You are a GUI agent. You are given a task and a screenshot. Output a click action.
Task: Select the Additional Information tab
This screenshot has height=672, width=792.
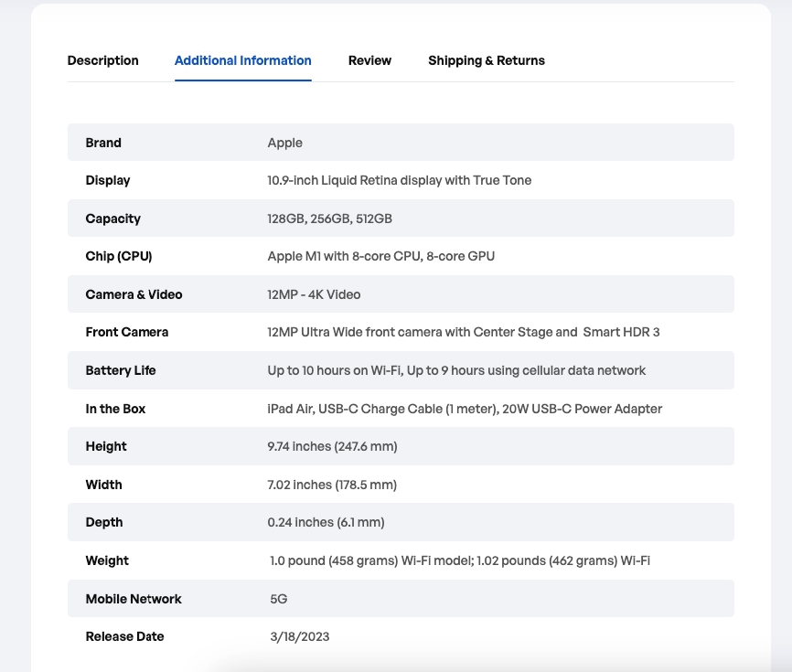pyautogui.click(x=242, y=60)
